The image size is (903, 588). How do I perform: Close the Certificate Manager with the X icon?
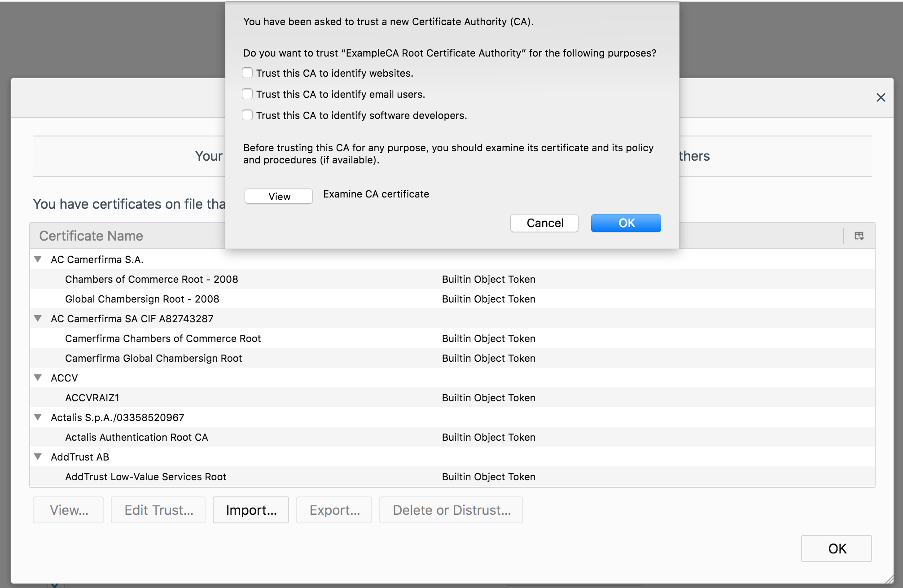881,97
